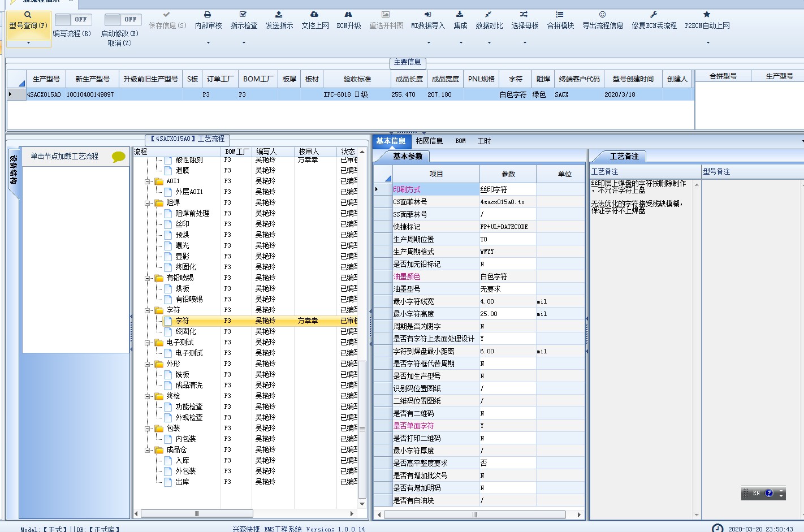Open 数据对比 compare tool
This screenshot has height=532, width=804.
click(489, 21)
